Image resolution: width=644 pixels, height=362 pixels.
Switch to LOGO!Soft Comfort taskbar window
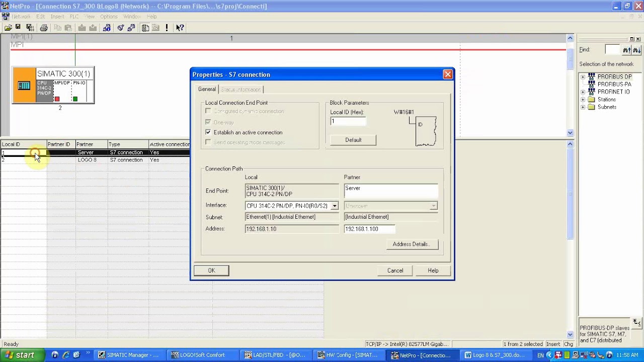[202, 355]
